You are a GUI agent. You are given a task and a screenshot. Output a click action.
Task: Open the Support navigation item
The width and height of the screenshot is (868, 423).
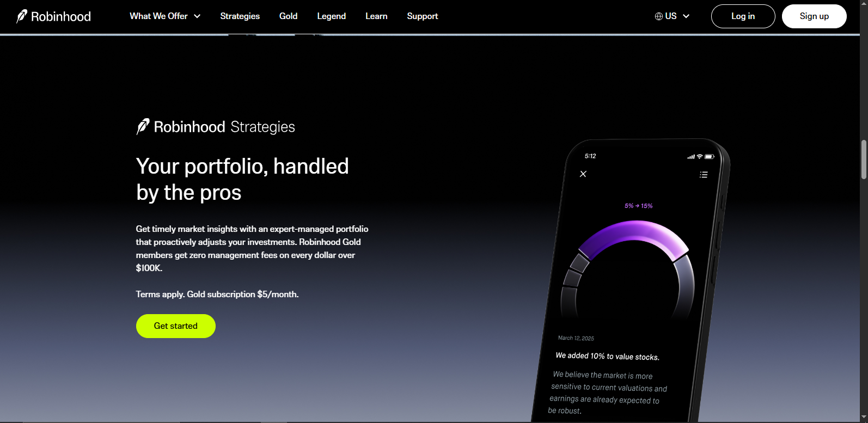pyautogui.click(x=423, y=16)
